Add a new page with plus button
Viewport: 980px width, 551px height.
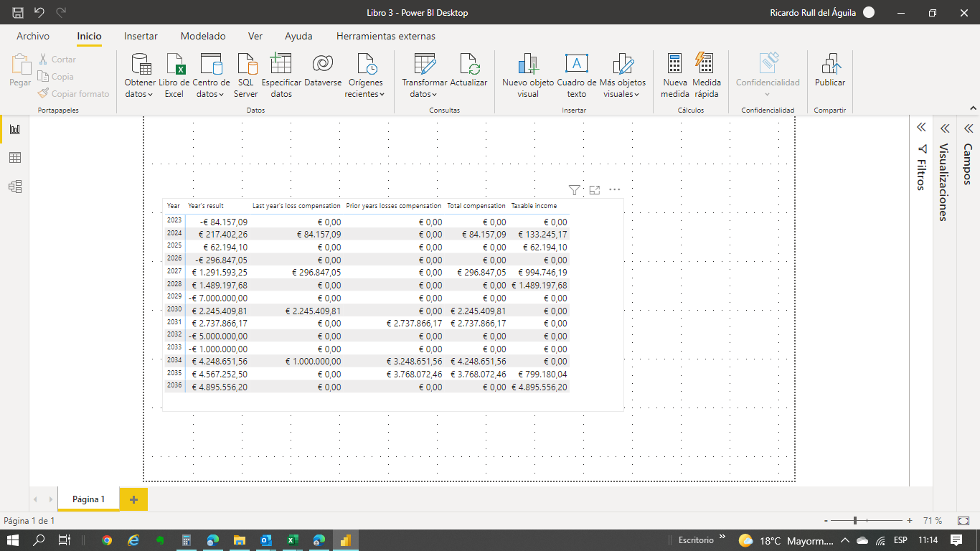point(133,499)
